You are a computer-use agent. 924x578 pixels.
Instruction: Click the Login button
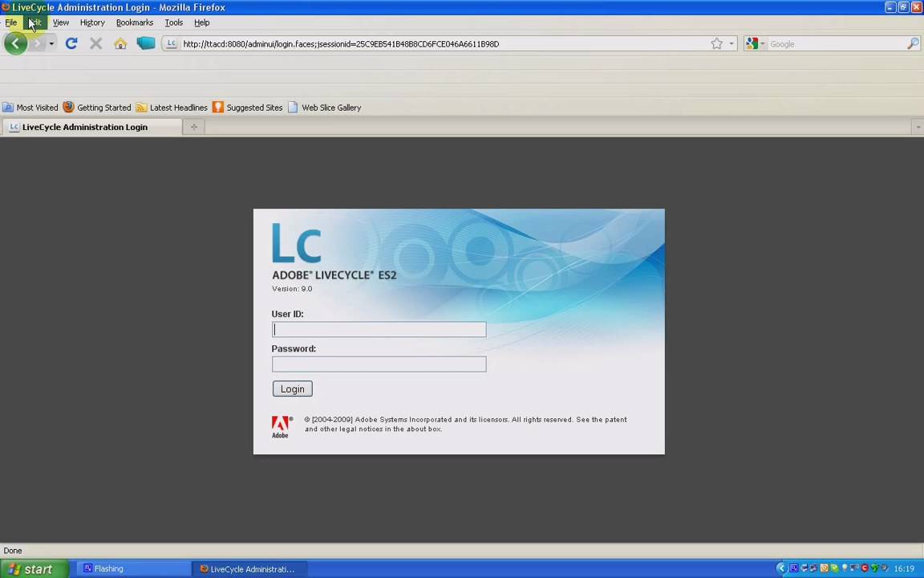(x=292, y=389)
